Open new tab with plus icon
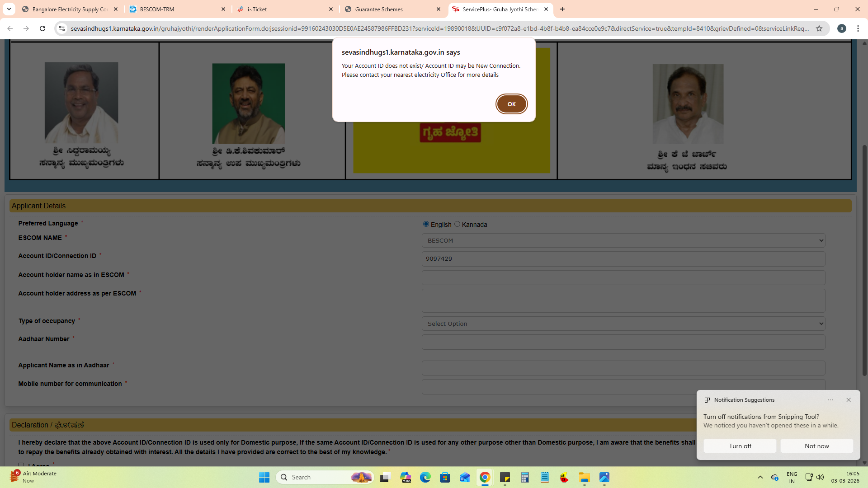 pyautogui.click(x=562, y=9)
